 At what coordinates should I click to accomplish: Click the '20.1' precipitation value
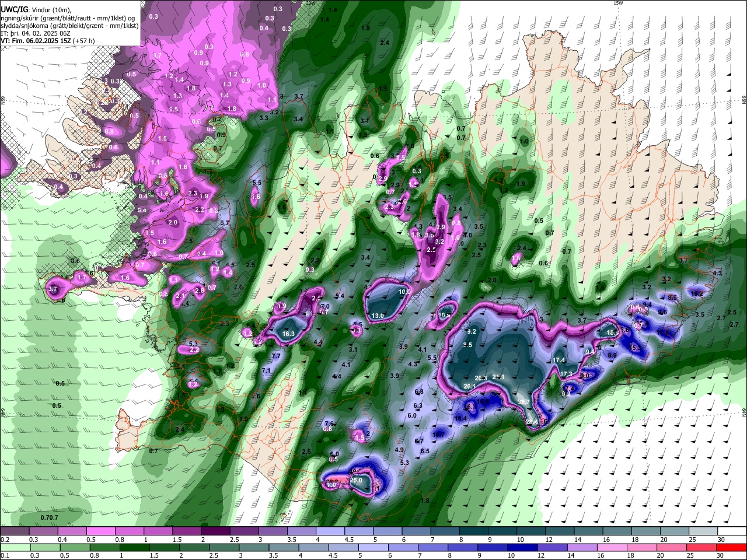click(x=470, y=386)
